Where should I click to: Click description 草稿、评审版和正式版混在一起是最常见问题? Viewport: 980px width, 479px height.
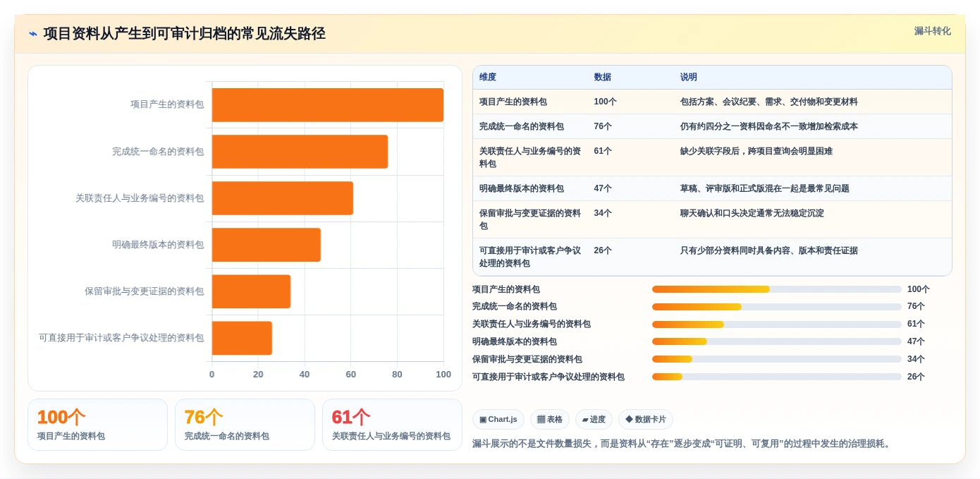[x=764, y=188]
